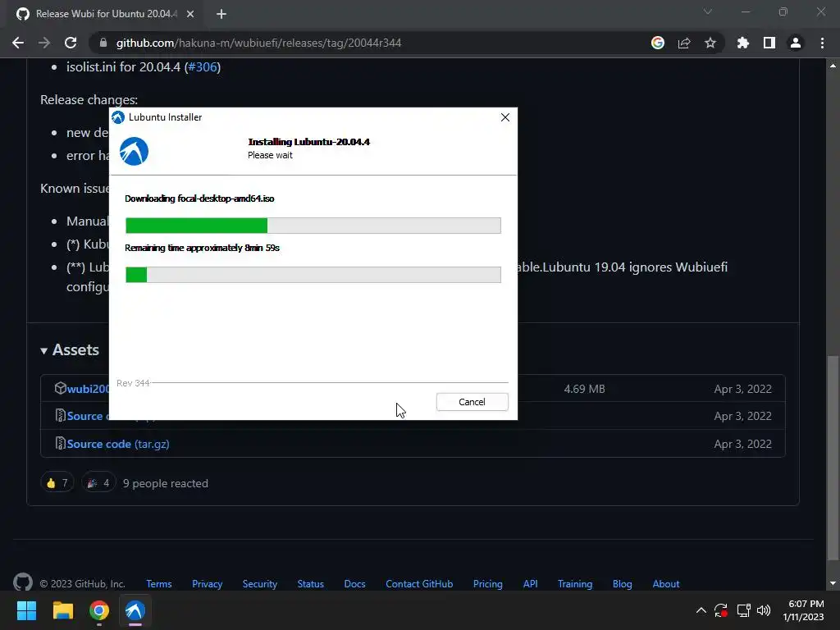840x630 pixels.
Task: Select Lubuntu Installer taskbar icon
Action: coord(135,610)
